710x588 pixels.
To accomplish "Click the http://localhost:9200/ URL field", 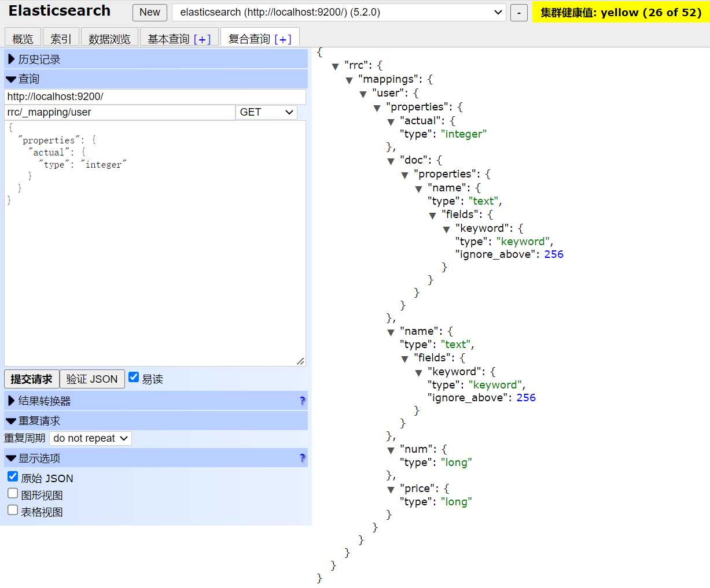I will click(155, 97).
